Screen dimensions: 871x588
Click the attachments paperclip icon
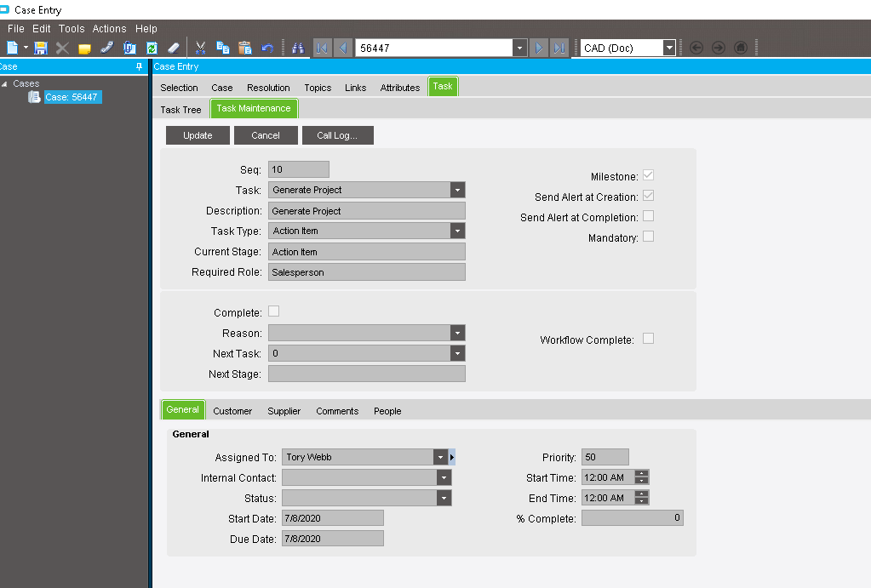click(x=129, y=48)
